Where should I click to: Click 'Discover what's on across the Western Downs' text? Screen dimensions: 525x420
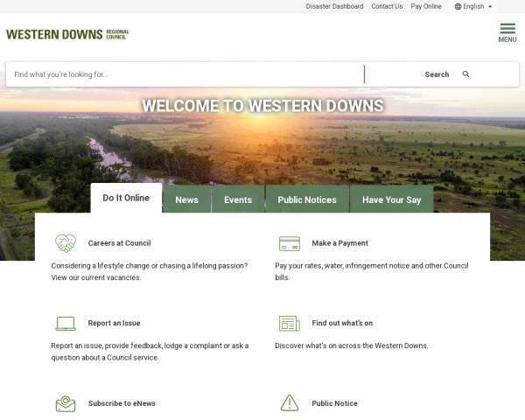pos(352,346)
